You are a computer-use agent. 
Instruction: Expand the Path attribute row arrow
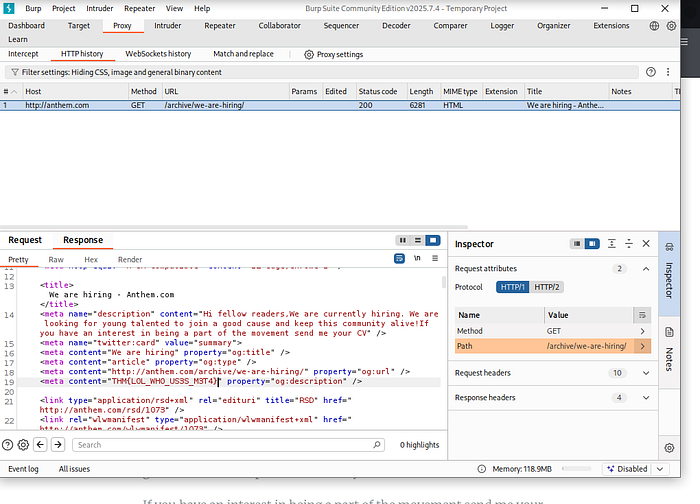pos(642,346)
